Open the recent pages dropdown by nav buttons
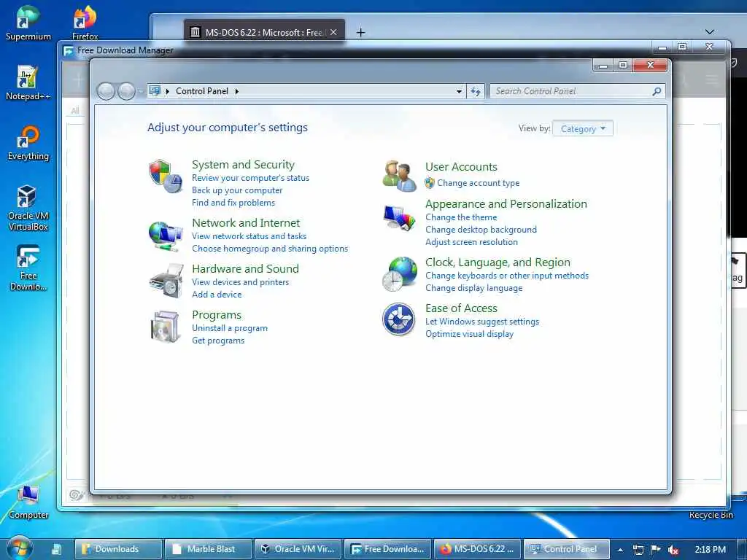 click(x=141, y=91)
